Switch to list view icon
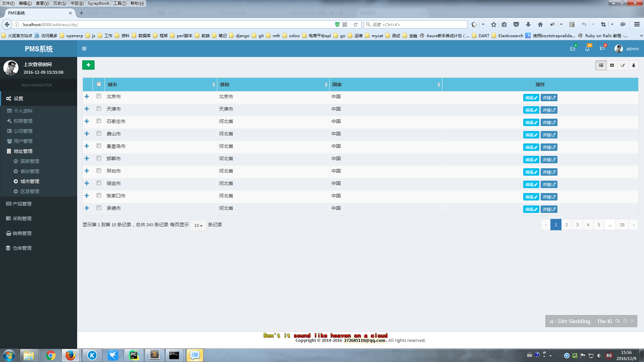The image size is (644, 362). (601, 65)
